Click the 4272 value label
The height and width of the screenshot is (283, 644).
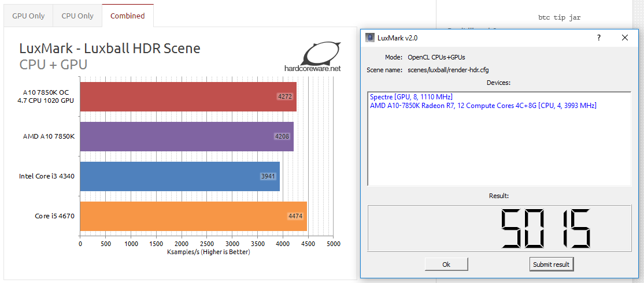pos(284,97)
